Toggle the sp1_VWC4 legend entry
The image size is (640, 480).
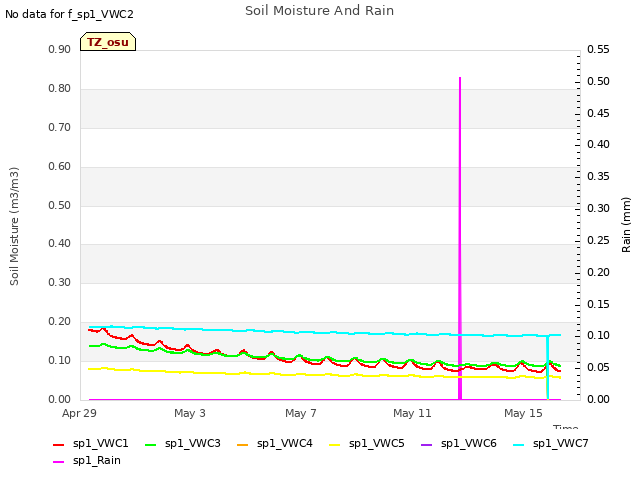pyautogui.click(x=274, y=444)
